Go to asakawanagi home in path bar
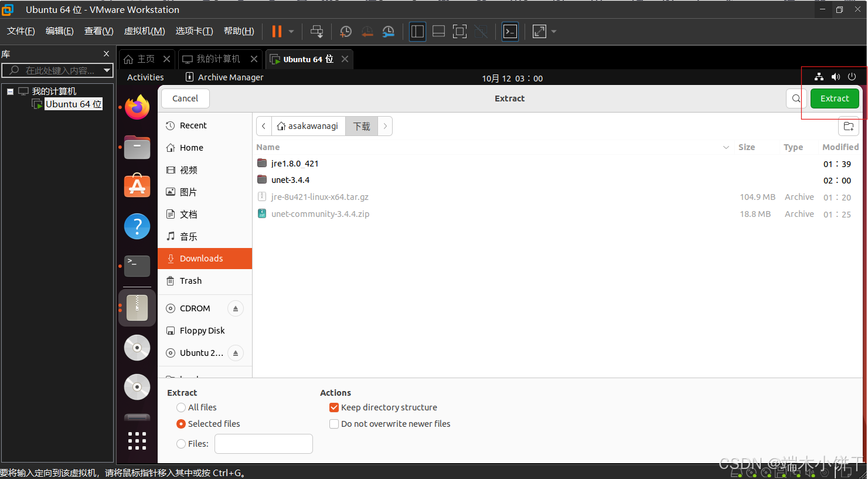This screenshot has width=868, height=479. click(308, 126)
